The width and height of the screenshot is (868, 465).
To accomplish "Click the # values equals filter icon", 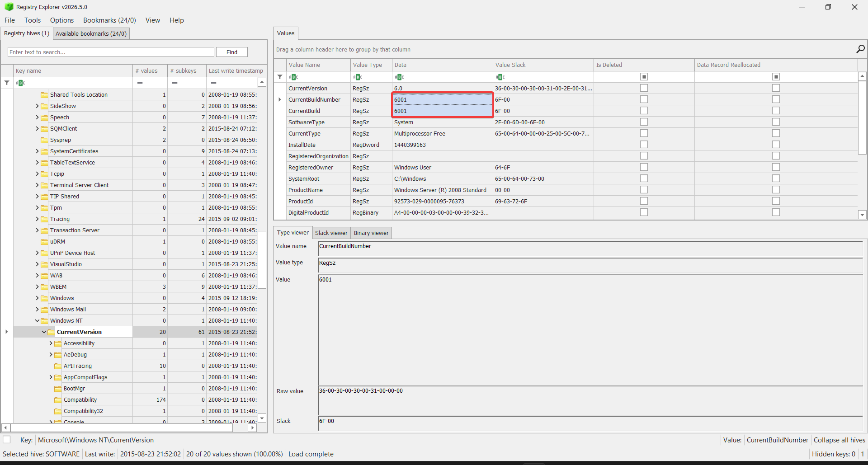I will click(140, 83).
